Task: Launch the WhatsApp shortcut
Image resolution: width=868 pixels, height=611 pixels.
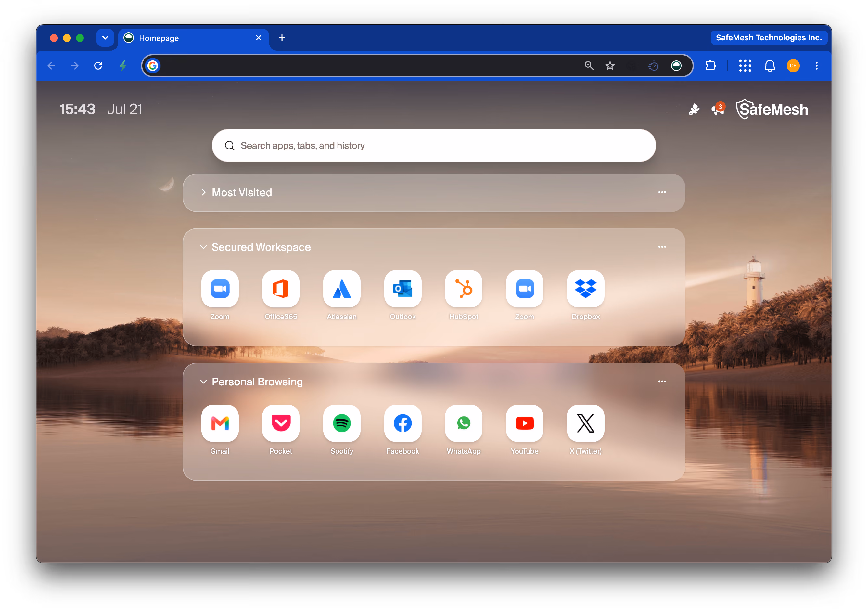Action: coord(464,423)
